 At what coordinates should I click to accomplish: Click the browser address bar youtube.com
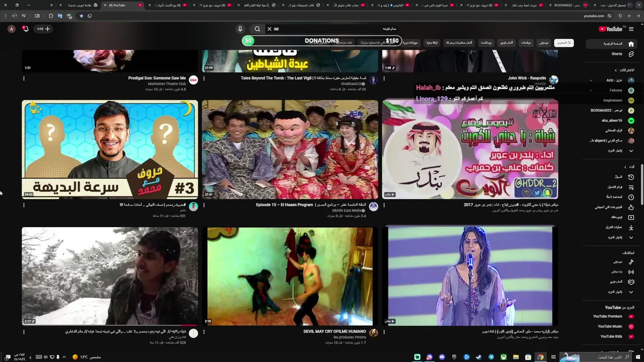[x=593, y=16]
